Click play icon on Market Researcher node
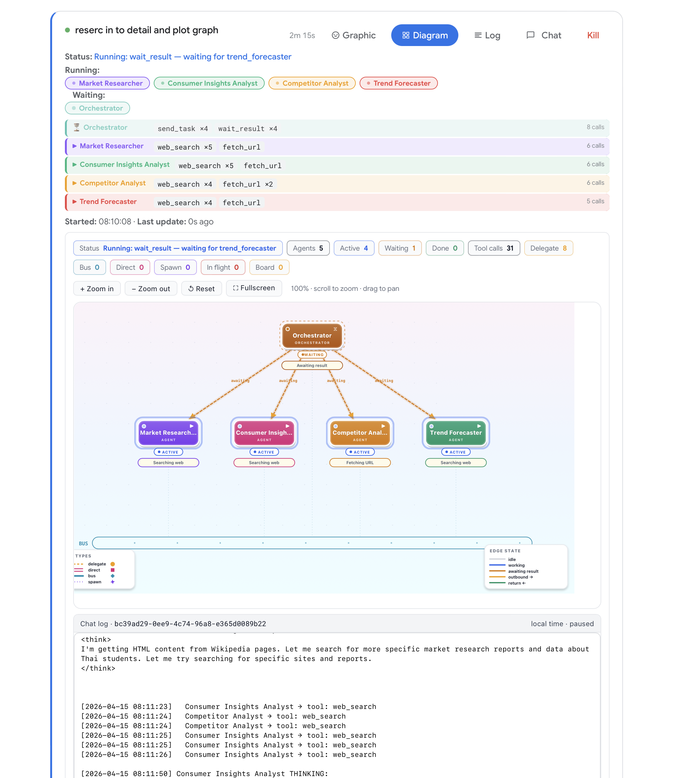The width and height of the screenshot is (700, 778). (x=191, y=426)
